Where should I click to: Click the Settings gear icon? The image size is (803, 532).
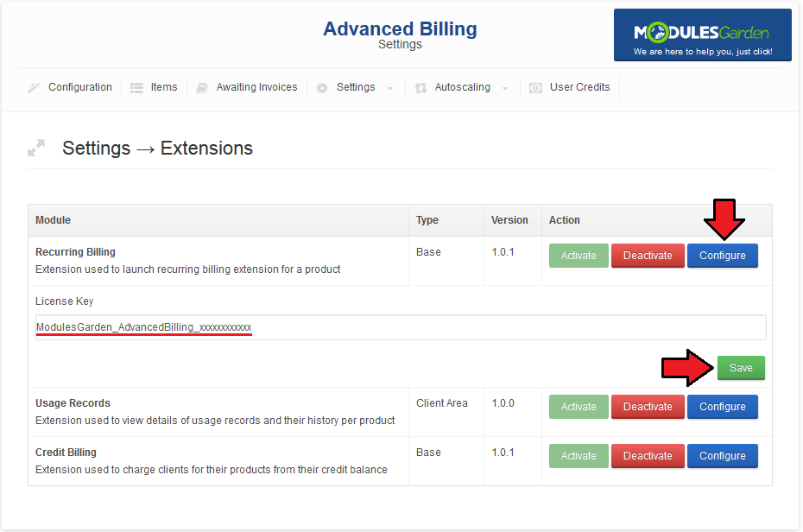pyautogui.click(x=322, y=88)
